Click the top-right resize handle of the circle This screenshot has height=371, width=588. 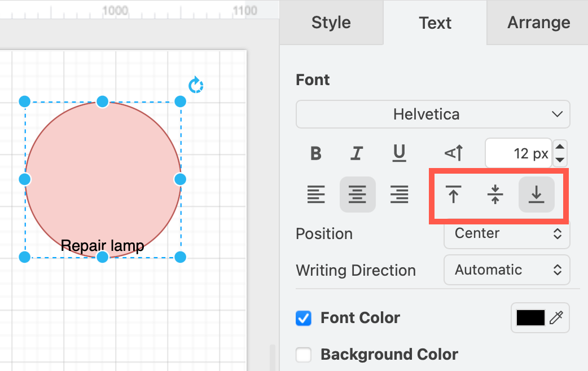point(180,101)
